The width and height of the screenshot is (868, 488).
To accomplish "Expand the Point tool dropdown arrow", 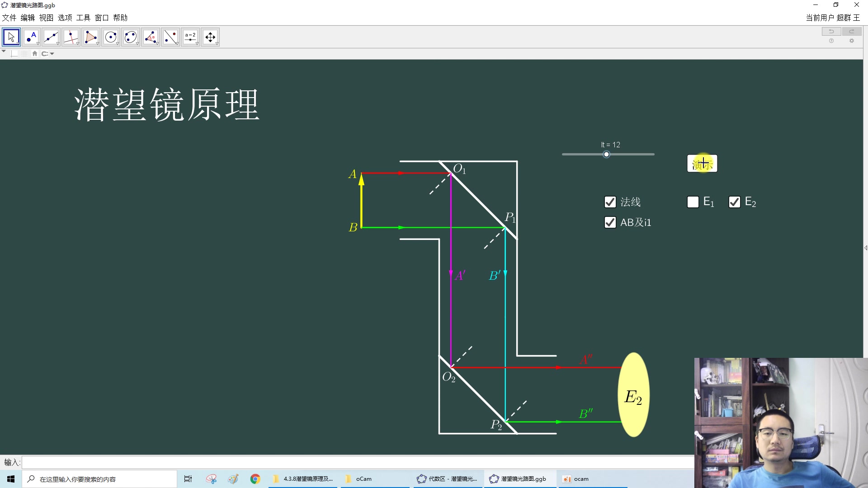I will click(38, 44).
